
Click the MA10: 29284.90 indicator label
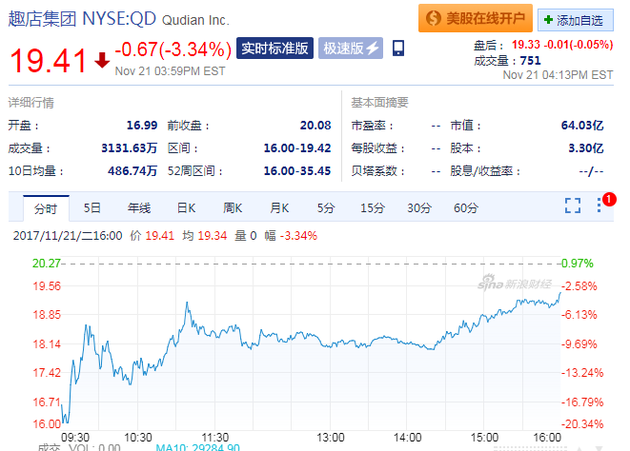(198, 447)
